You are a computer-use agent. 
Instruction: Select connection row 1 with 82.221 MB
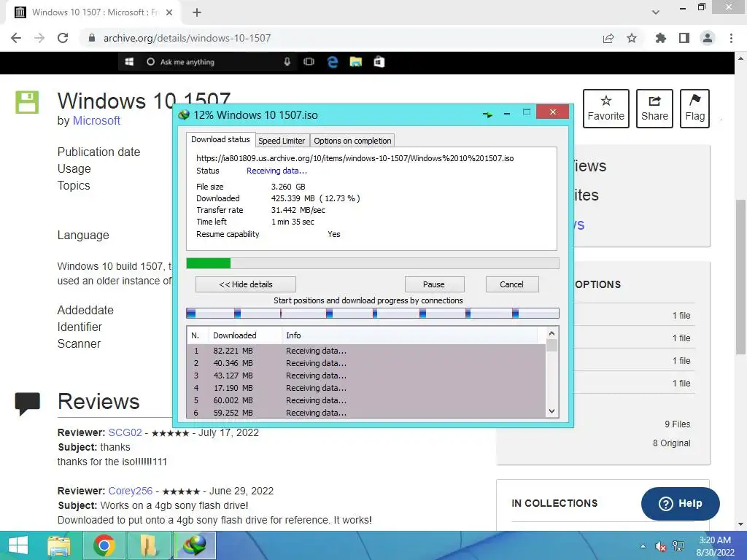[x=366, y=351]
